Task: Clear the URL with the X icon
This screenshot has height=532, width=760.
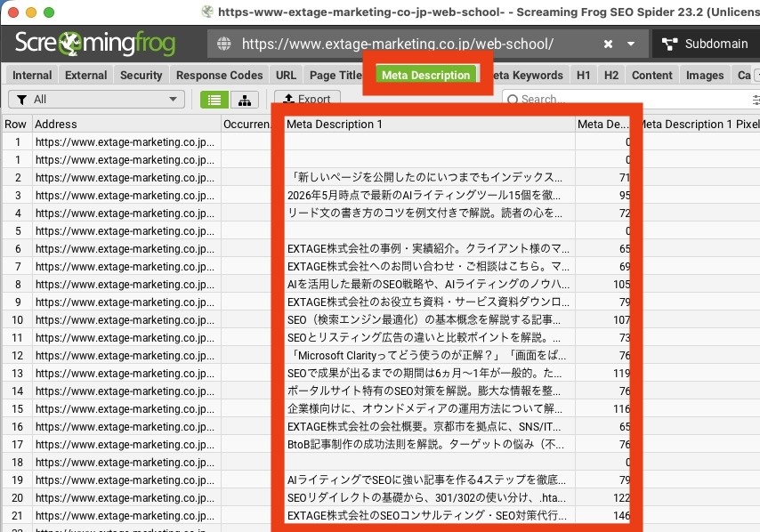Action: coord(608,44)
